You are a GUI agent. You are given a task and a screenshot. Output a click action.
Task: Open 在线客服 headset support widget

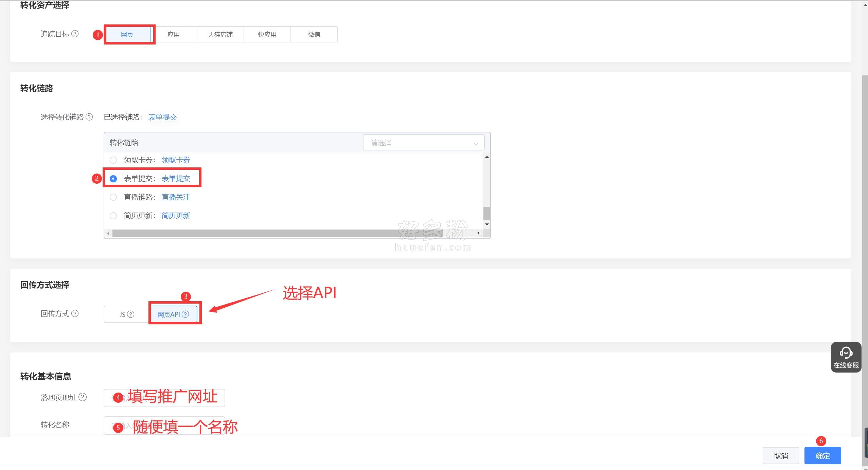846,357
